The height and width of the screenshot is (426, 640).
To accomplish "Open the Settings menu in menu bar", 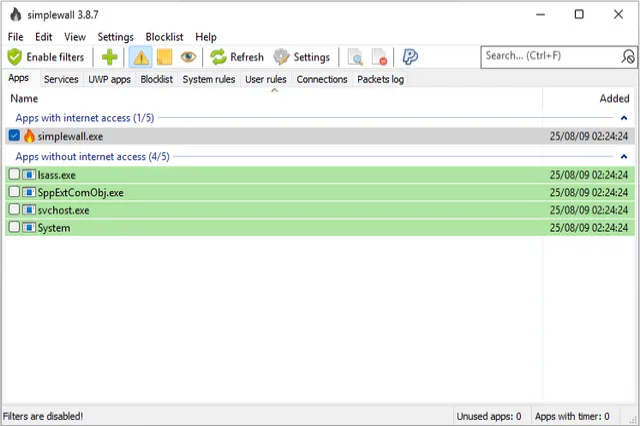I will (116, 37).
